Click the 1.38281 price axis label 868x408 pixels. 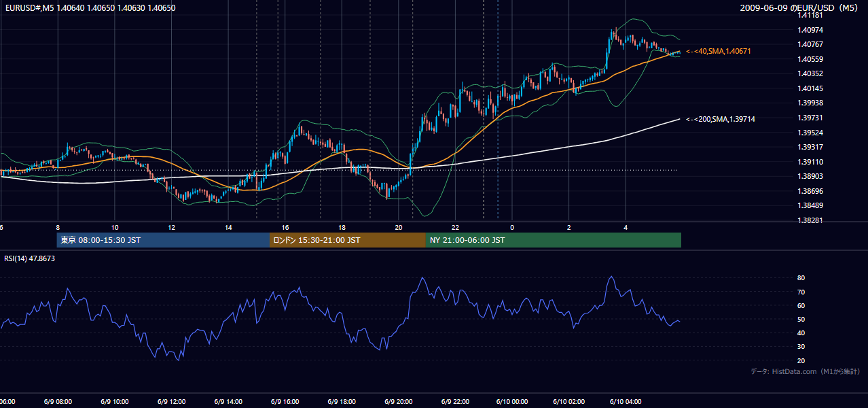(810, 220)
